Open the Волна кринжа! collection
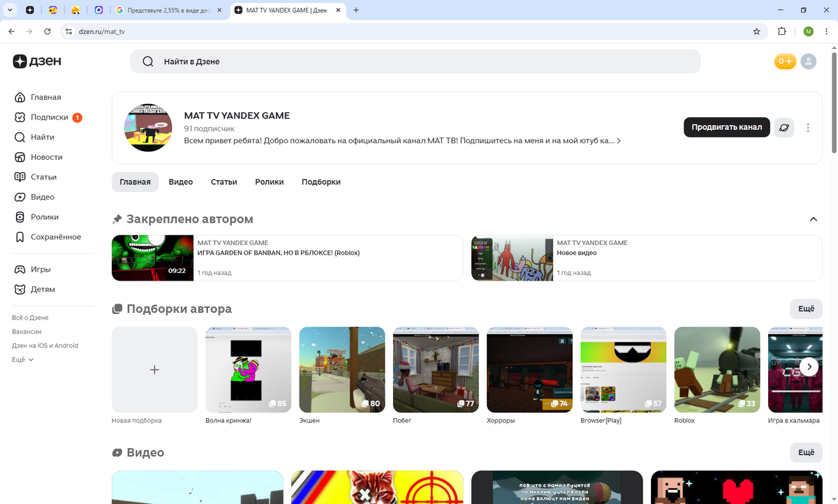The width and height of the screenshot is (838, 504). (248, 370)
